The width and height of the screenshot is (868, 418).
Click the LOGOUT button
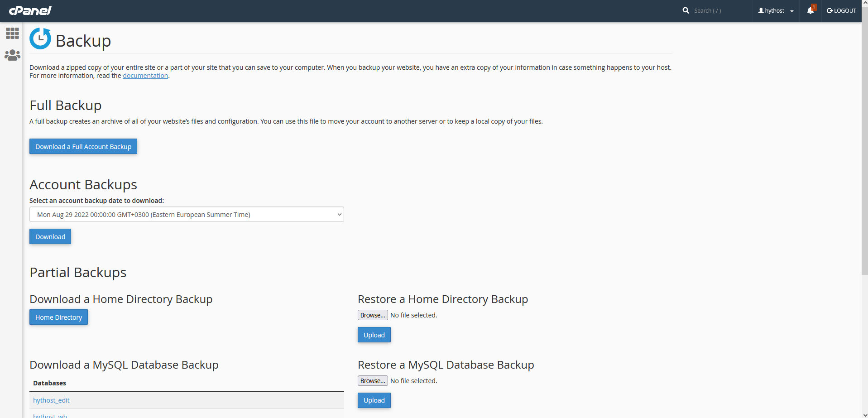click(x=841, y=10)
